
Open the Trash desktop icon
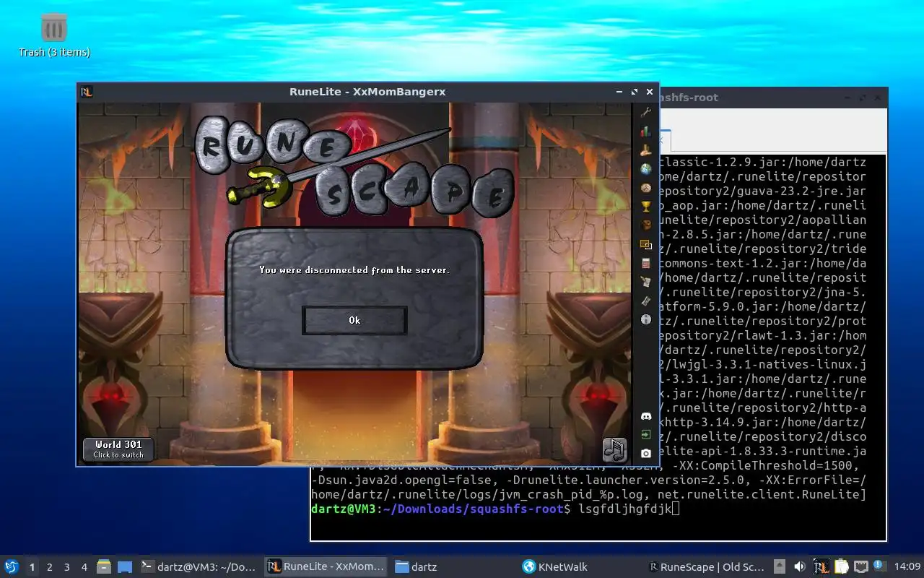54,35
